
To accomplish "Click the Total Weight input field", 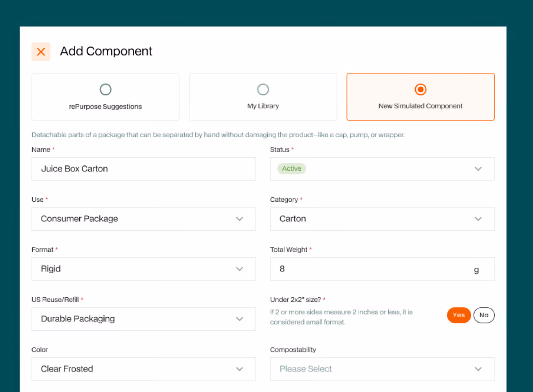I will [382, 269].
